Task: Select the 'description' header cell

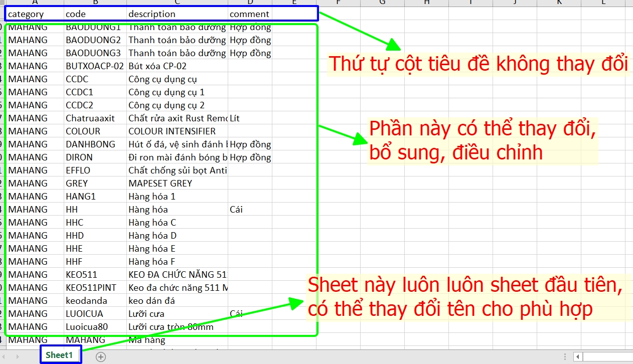Action: click(177, 14)
